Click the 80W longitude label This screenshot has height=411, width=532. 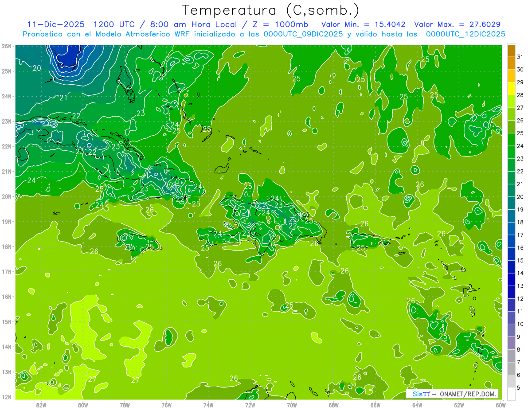(x=83, y=405)
